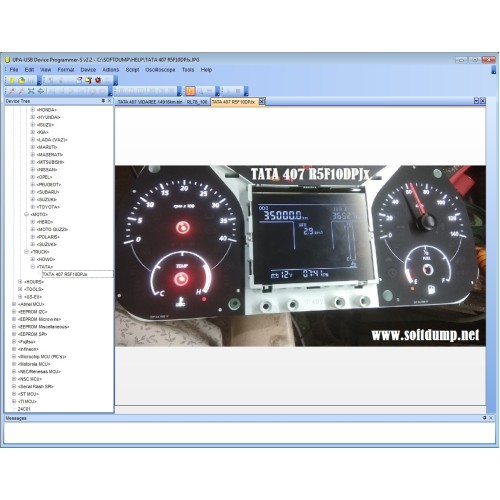This screenshot has width=500, height=500.
Task: Minimize the UPA-USB Programmer window
Action: [462, 60]
